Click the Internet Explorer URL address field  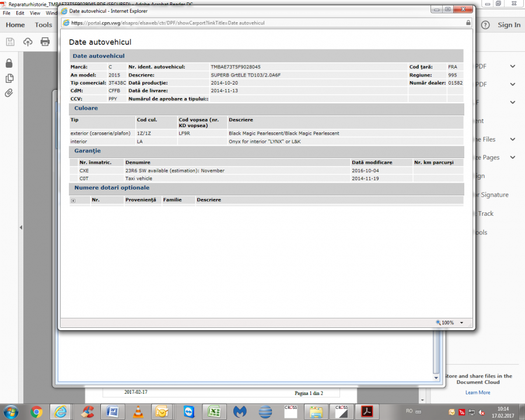coord(262,23)
